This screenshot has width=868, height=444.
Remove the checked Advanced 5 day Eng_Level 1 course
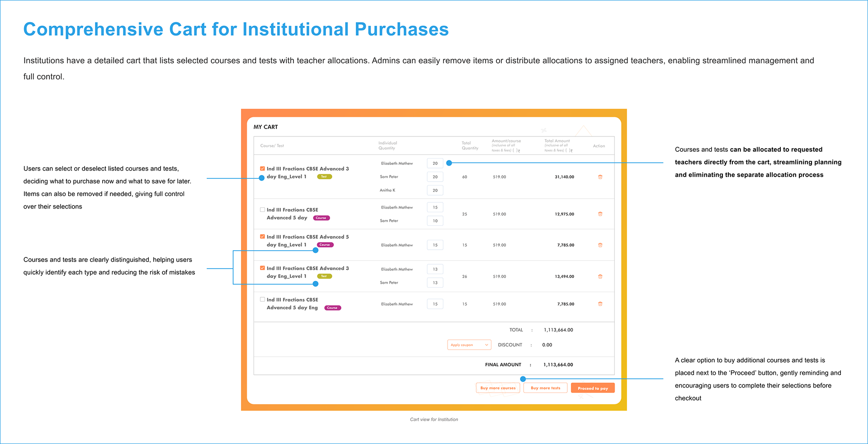600,245
